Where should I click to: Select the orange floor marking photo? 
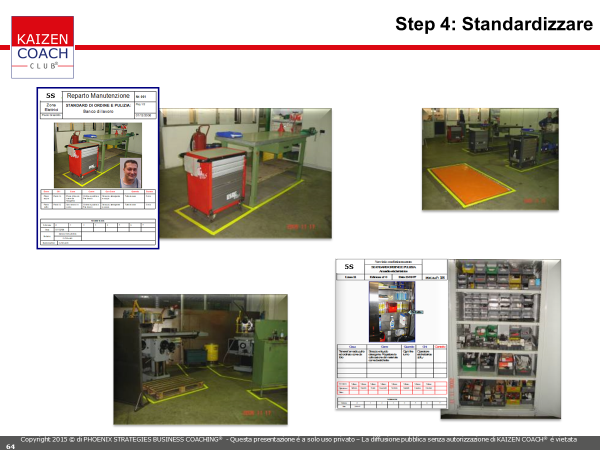click(x=490, y=159)
